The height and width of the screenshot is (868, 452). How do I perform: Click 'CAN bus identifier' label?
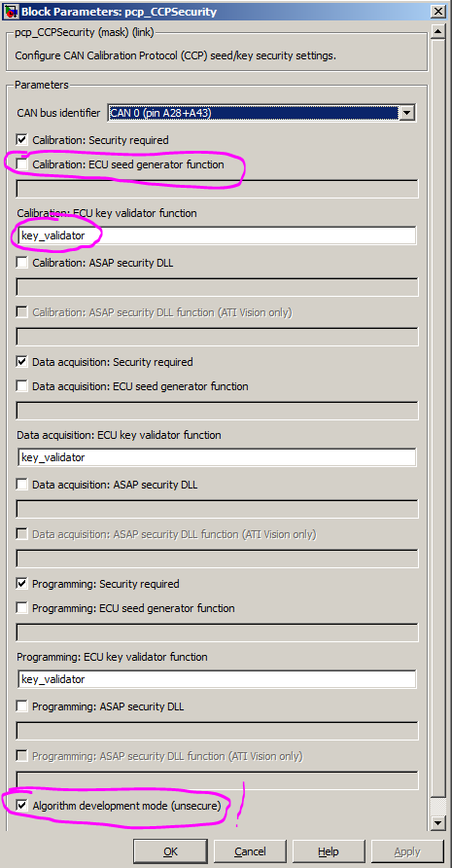tap(58, 113)
